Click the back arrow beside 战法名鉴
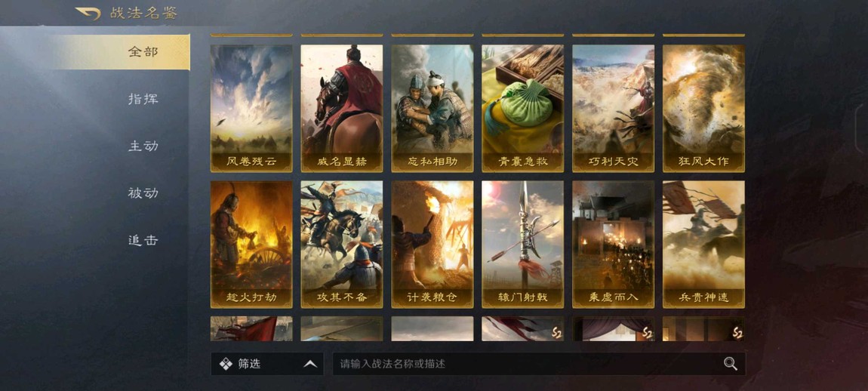Screen dimensions: 868x391 point(88,14)
